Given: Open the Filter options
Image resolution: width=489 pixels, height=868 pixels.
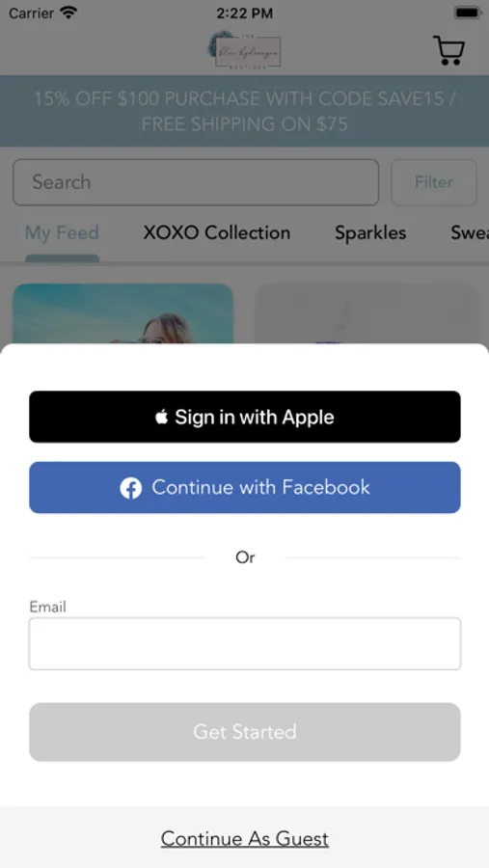Looking at the screenshot, I should [434, 182].
